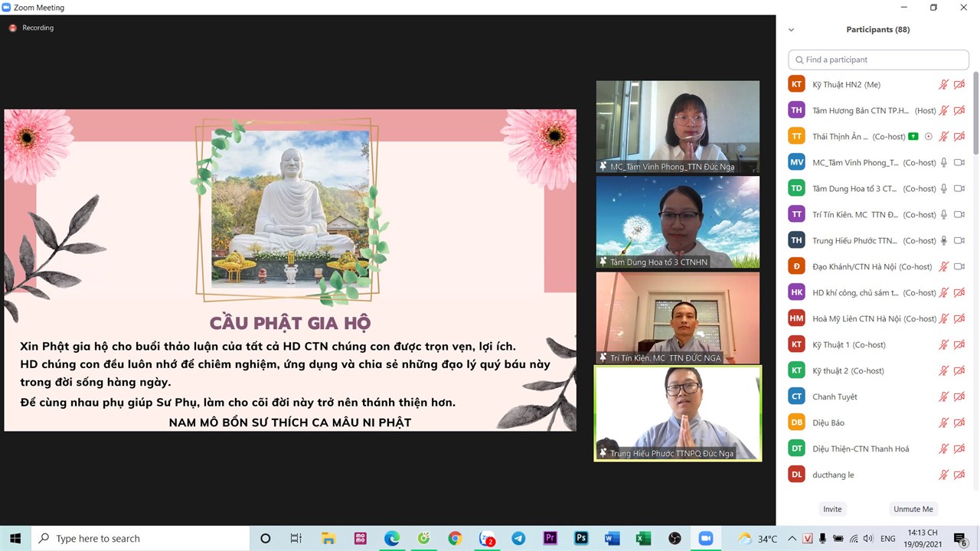Click recording indicator icon for Thái Thịnh Ân
Screen dimensions: 980x551
(x=929, y=137)
